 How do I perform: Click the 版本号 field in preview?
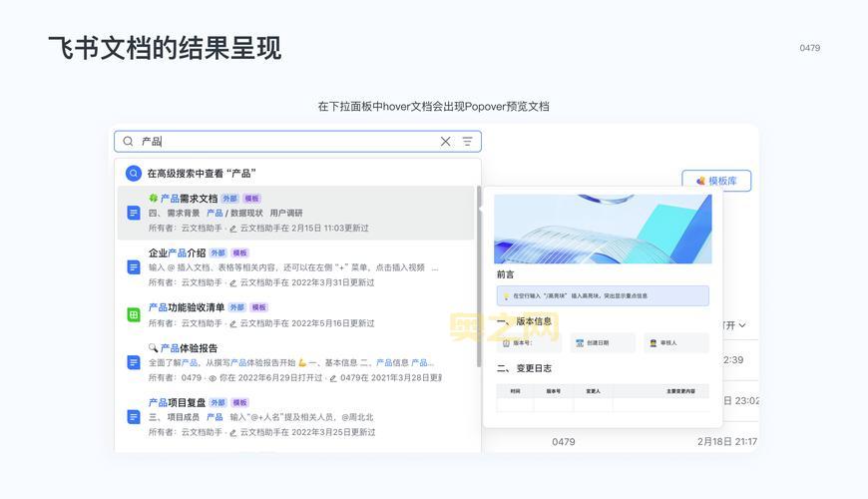point(530,343)
